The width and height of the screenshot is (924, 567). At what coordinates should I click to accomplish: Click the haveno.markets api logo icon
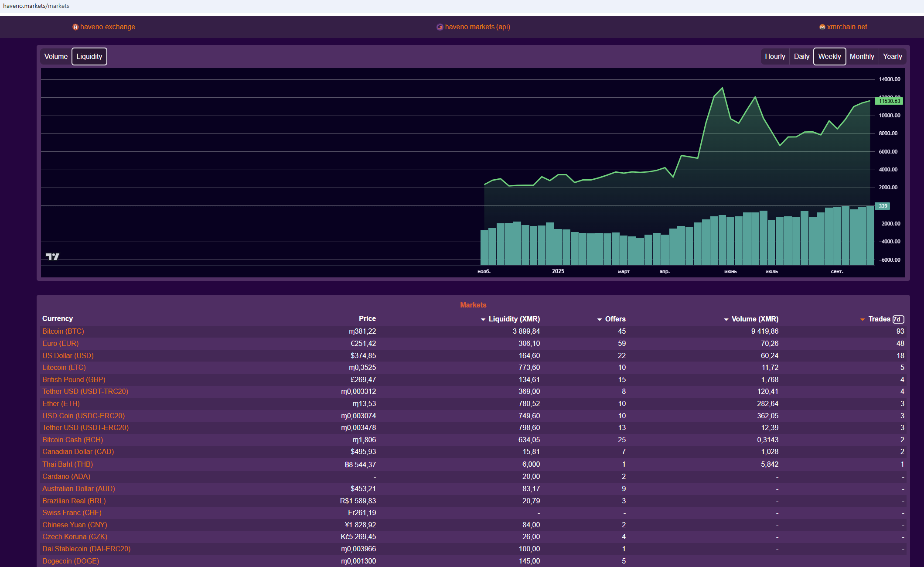pyautogui.click(x=440, y=27)
